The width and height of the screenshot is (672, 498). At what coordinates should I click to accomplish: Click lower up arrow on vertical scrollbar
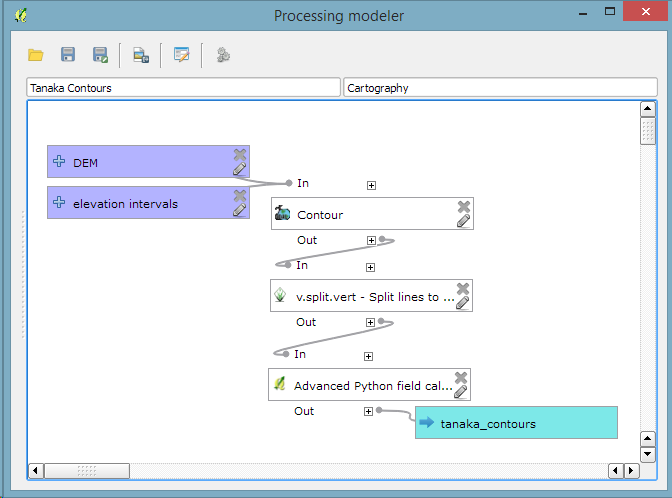tap(648, 439)
